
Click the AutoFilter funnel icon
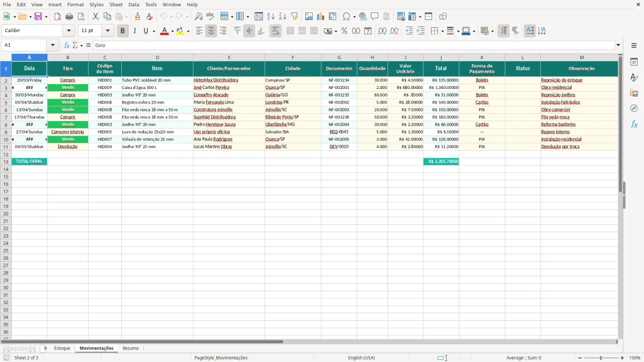click(x=294, y=17)
